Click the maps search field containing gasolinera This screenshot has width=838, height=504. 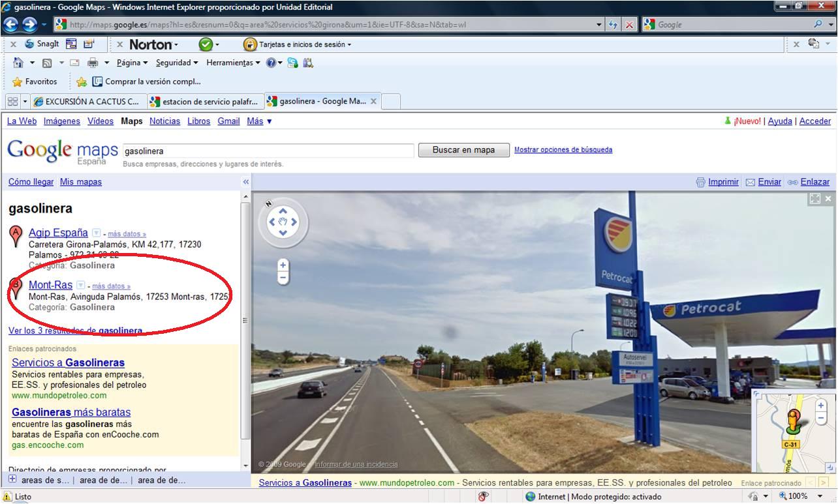268,151
